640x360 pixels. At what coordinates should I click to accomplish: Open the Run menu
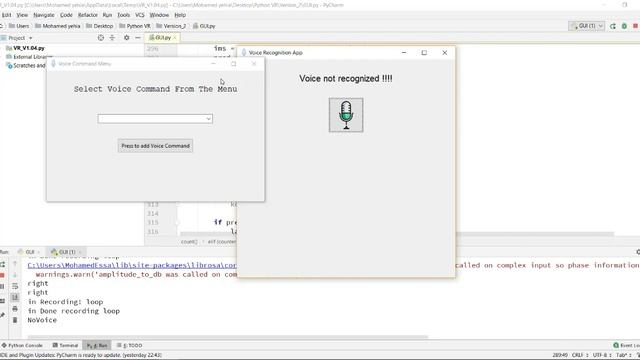click(107, 15)
